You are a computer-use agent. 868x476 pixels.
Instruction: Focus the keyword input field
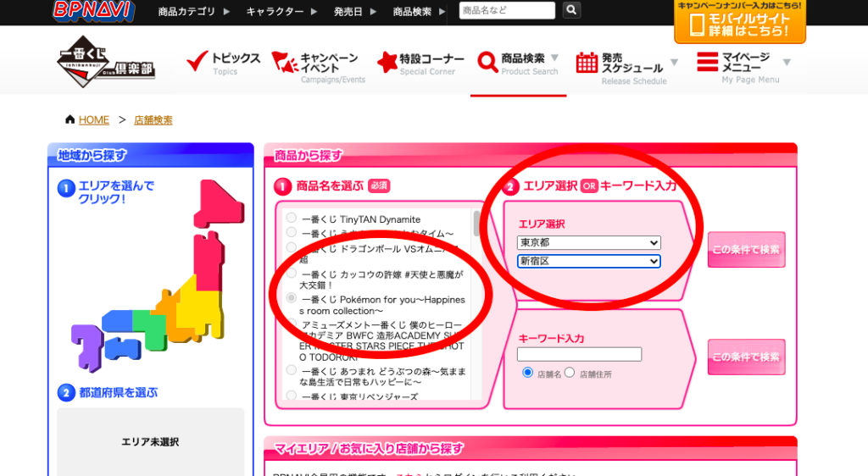click(579, 354)
